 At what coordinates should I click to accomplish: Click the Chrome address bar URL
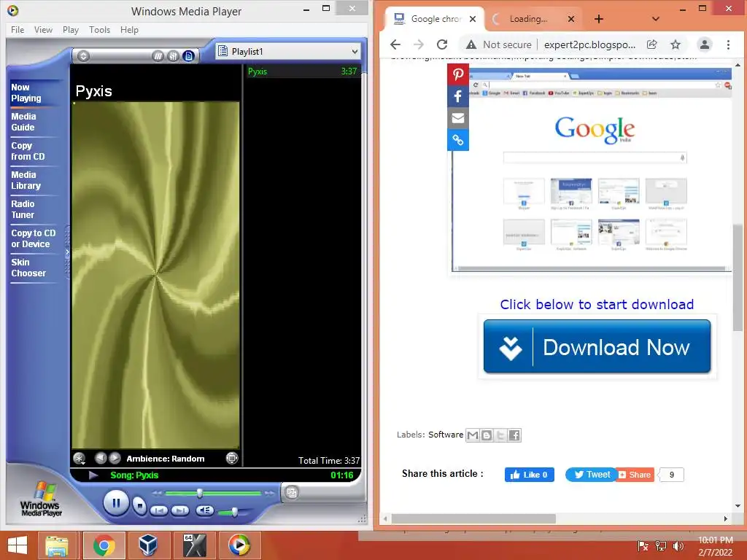tap(589, 44)
